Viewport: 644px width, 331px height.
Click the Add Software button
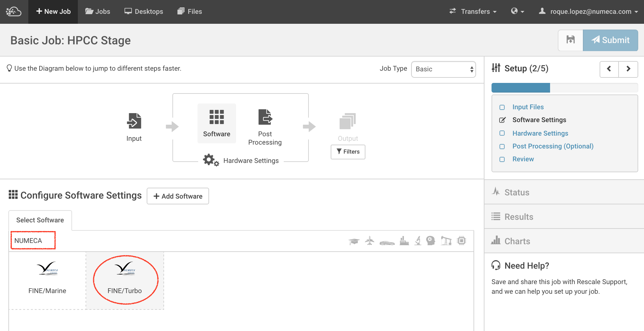click(x=178, y=196)
